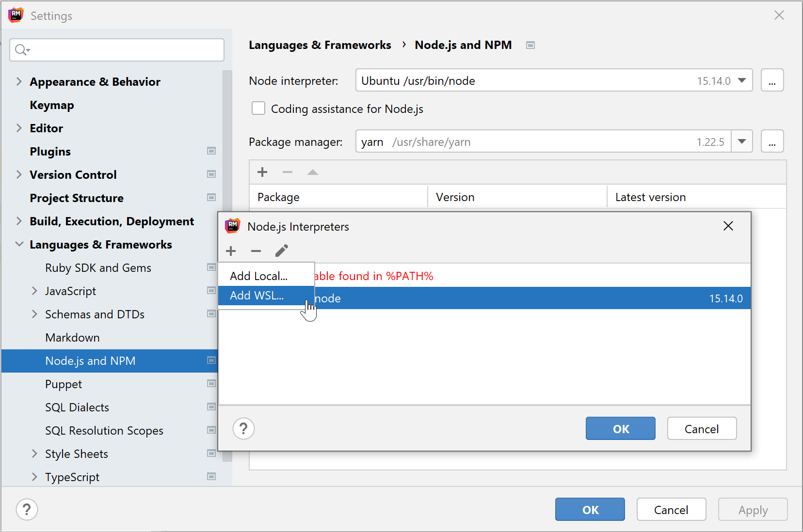Screen dimensions: 803x532
Task: Open the Package manager dropdown
Action: (741, 141)
